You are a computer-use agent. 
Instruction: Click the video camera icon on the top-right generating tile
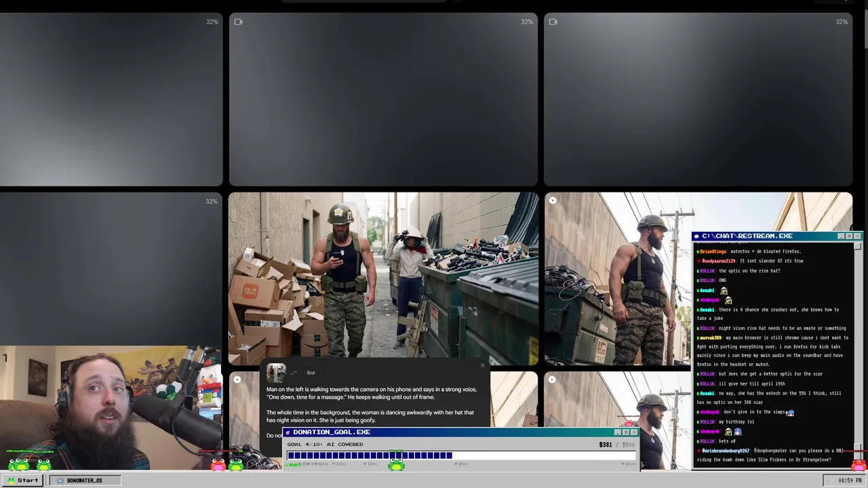553,22
